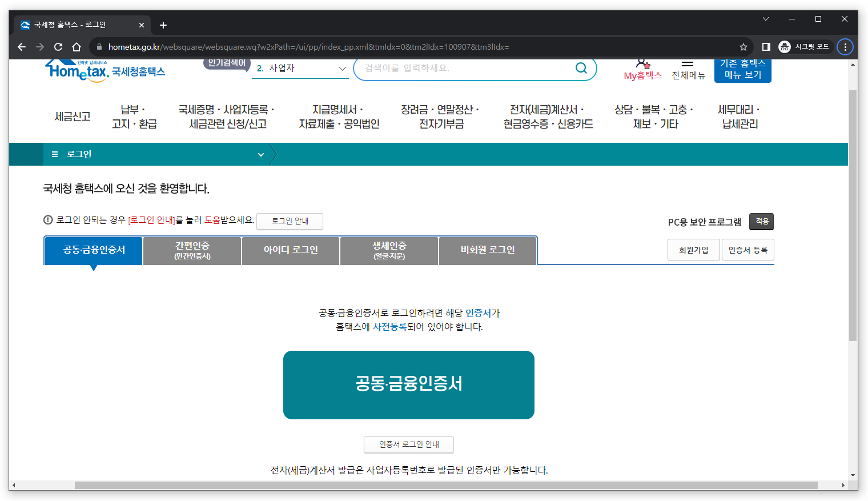Switch to 생체인증 (얼굴·지문) tab

pyautogui.click(x=389, y=250)
